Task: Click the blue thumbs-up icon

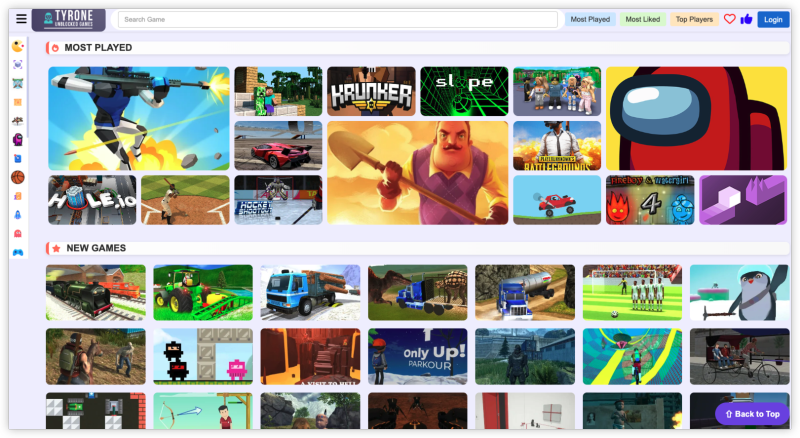Action: coord(746,19)
